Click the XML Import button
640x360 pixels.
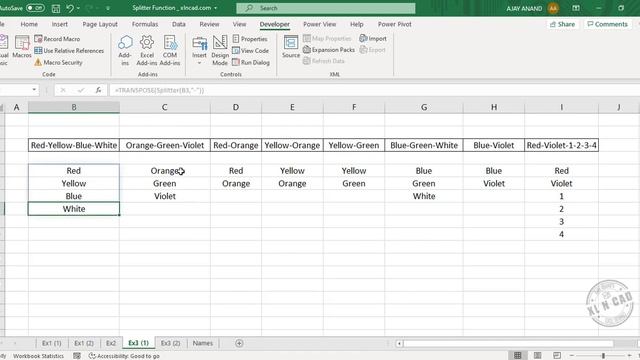pos(373,38)
